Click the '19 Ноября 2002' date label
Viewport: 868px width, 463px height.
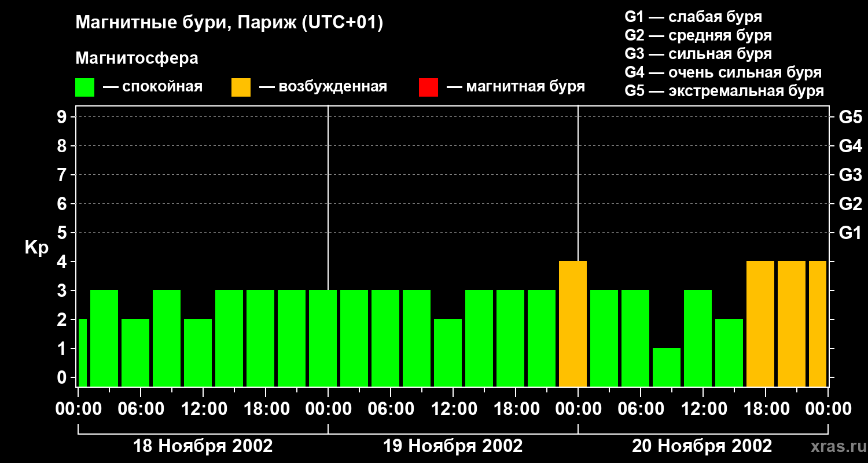[x=453, y=446]
